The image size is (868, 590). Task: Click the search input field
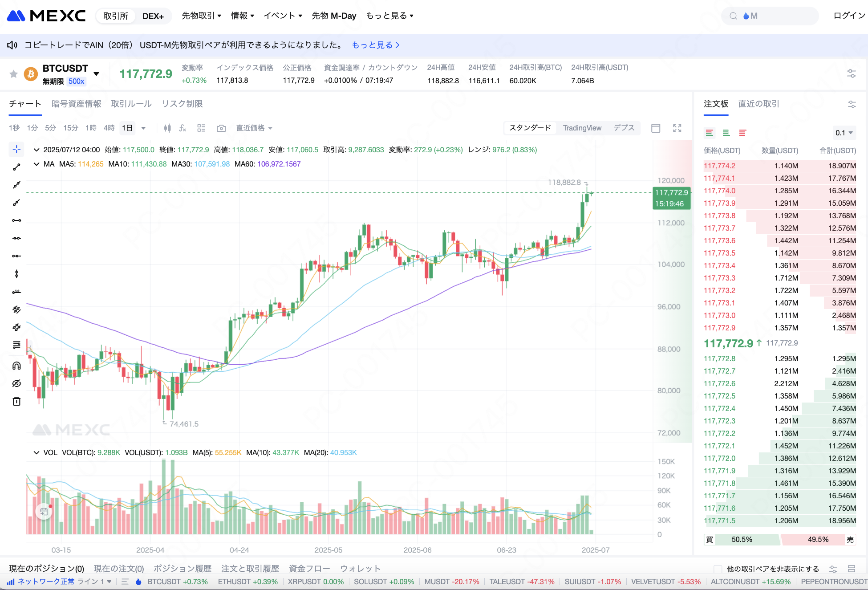tap(770, 16)
